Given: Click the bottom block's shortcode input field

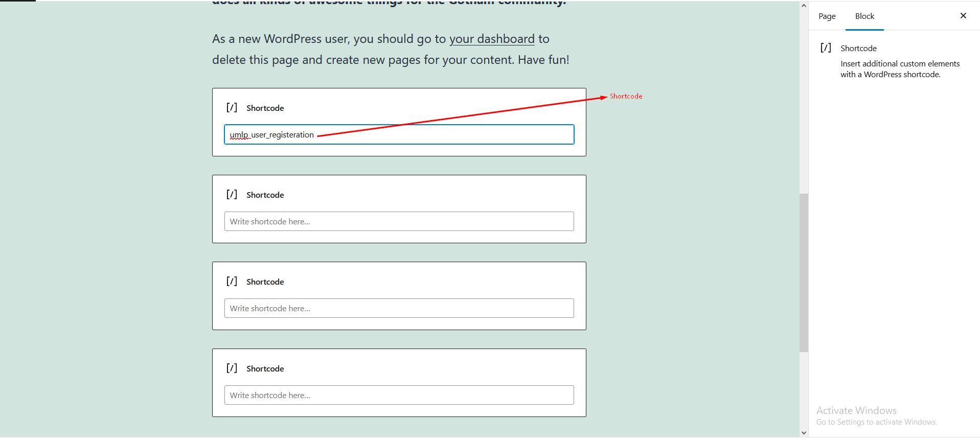Looking at the screenshot, I should pos(399,395).
